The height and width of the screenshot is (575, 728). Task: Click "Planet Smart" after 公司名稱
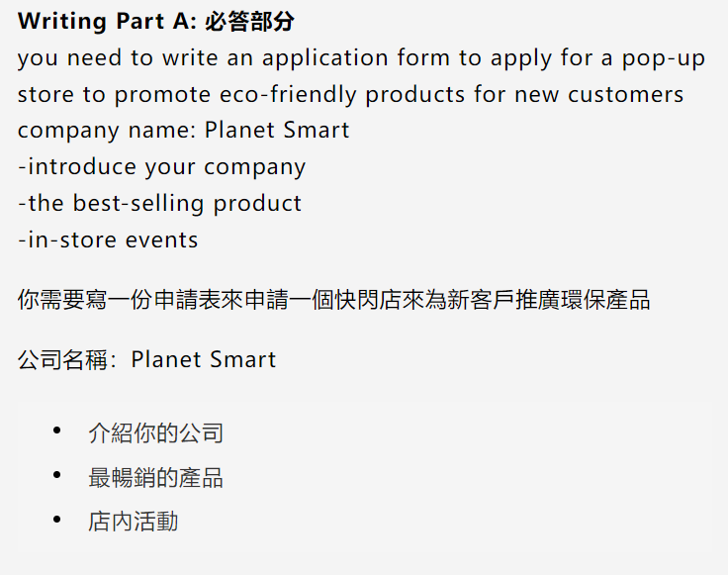[x=204, y=360]
